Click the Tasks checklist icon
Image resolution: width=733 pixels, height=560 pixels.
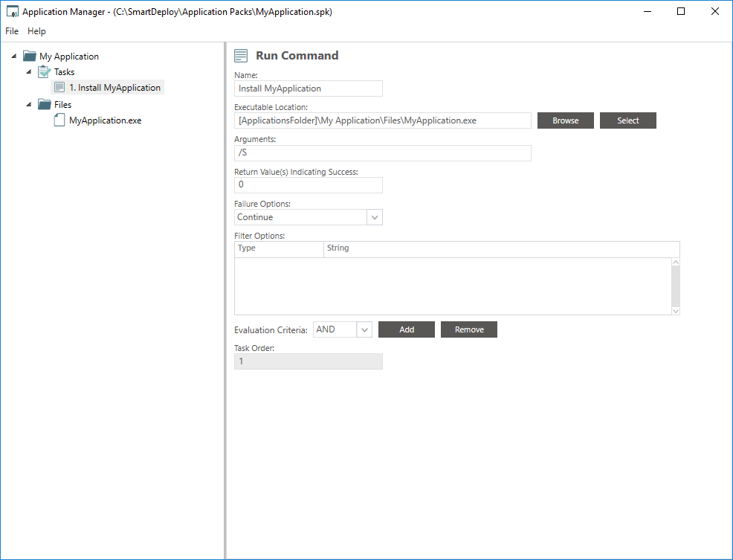point(45,72)
